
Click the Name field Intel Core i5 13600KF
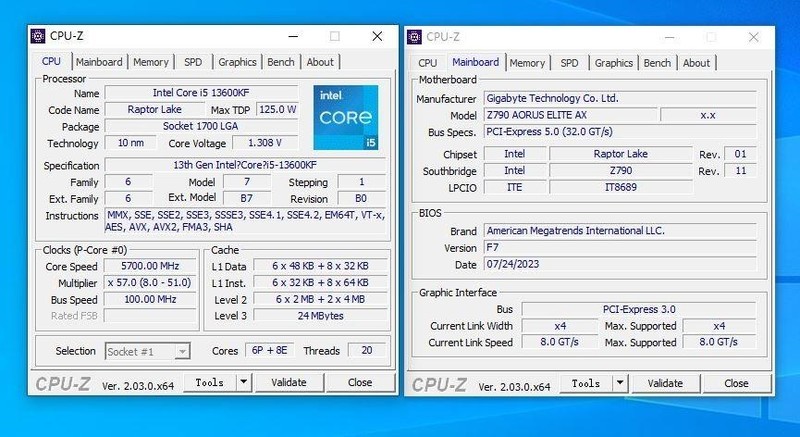(201, 93)
